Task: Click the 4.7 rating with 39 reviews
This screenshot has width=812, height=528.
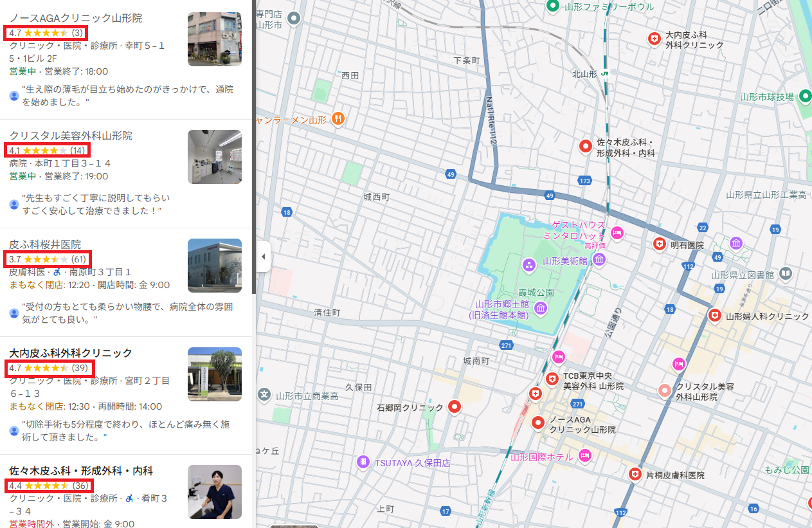Action: [49, 367]
